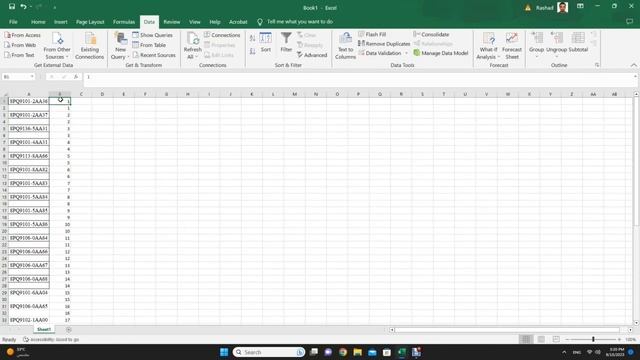Open Outline group dialog launcher
Image resolution: width=640 pixels, height=360 pixels.
coord(597,65)
